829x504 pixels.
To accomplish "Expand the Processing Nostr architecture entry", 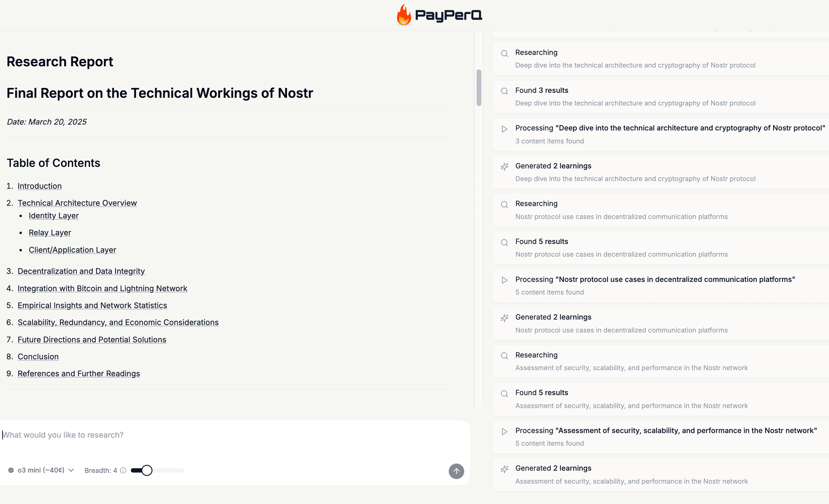I will [504, 129].
